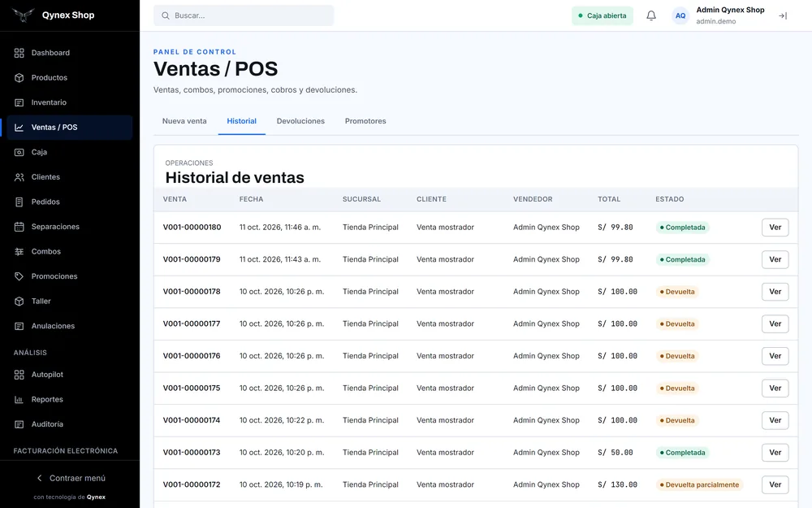
Task: Open notifications bell
Action: pyautogui.click(x=651, y=15)
